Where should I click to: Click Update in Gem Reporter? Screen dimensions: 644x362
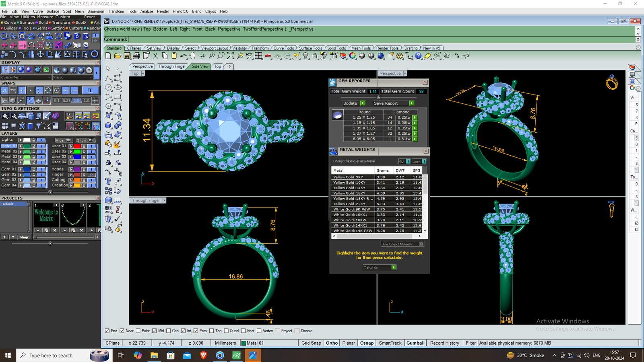click(x=354, y=103)
